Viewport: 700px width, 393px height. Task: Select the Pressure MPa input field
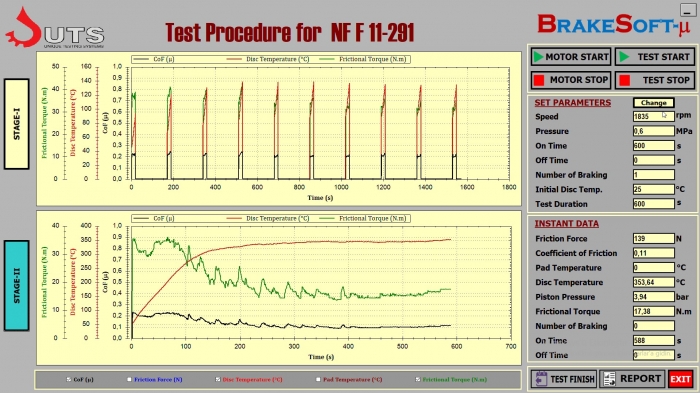pos(654,131)
